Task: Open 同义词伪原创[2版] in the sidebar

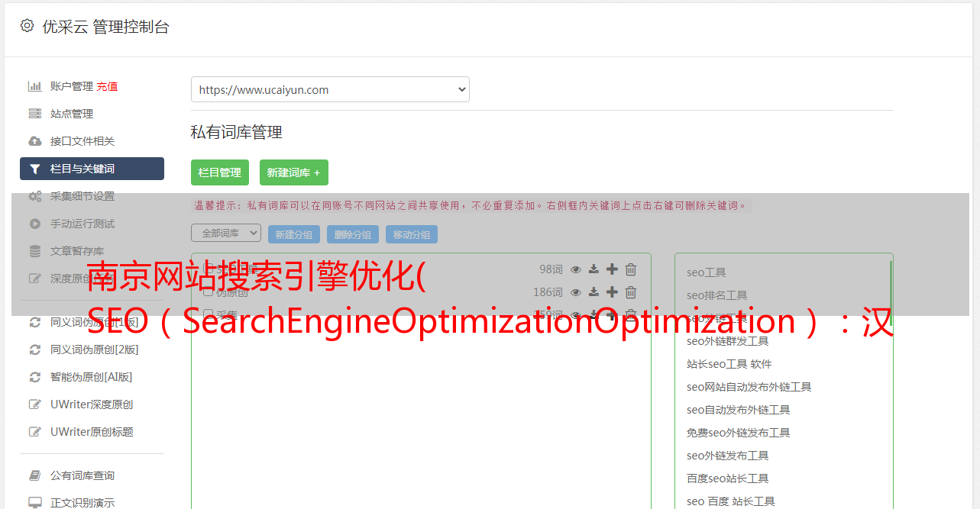Action: click(x=95, y=350)
